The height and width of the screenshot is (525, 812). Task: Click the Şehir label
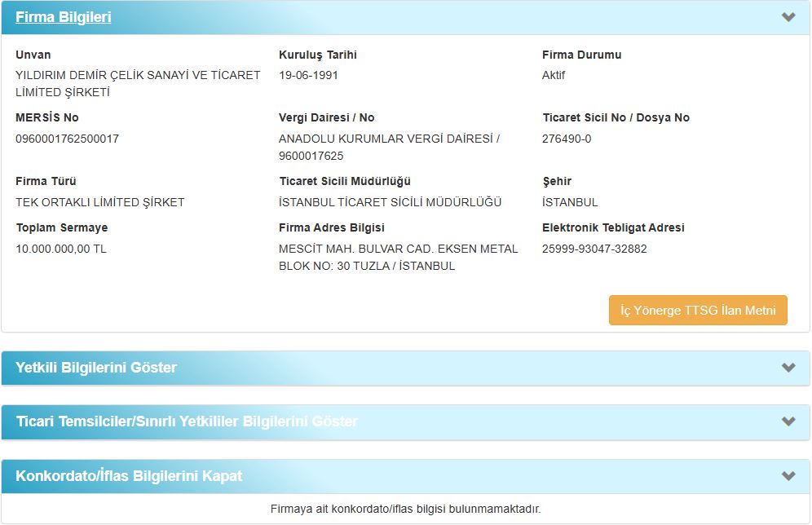[557, 181]
